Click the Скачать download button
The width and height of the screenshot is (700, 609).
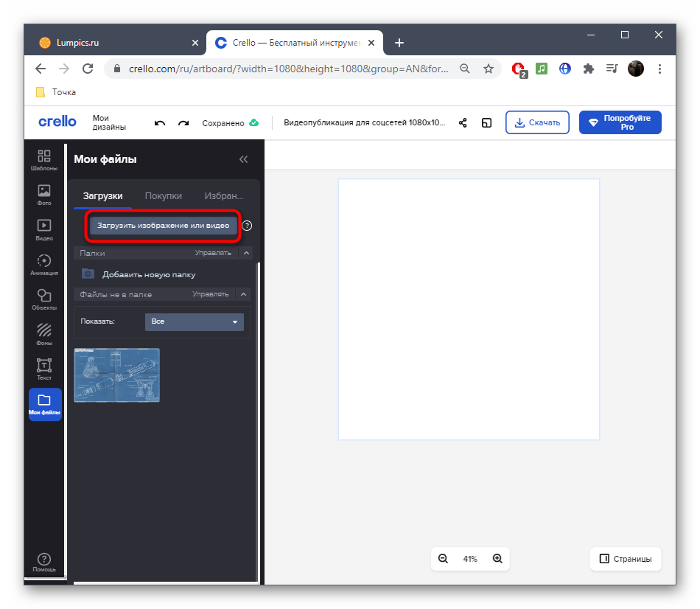tap(537, 122)
